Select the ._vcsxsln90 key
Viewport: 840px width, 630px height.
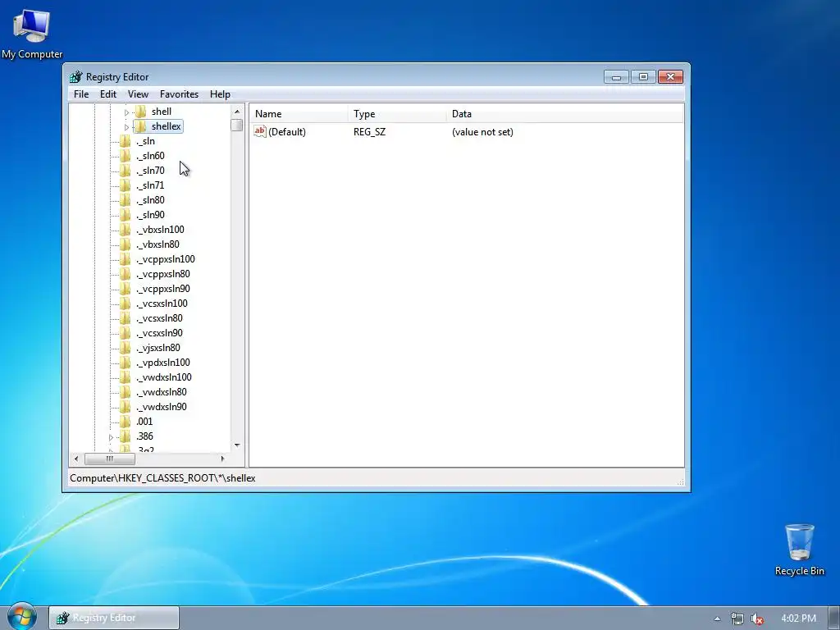click(159, 333)
